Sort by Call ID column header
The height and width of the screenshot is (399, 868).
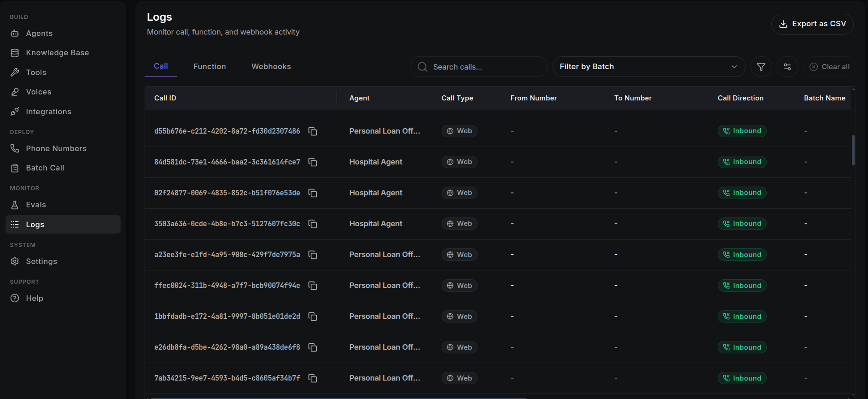tap(165, 98)
